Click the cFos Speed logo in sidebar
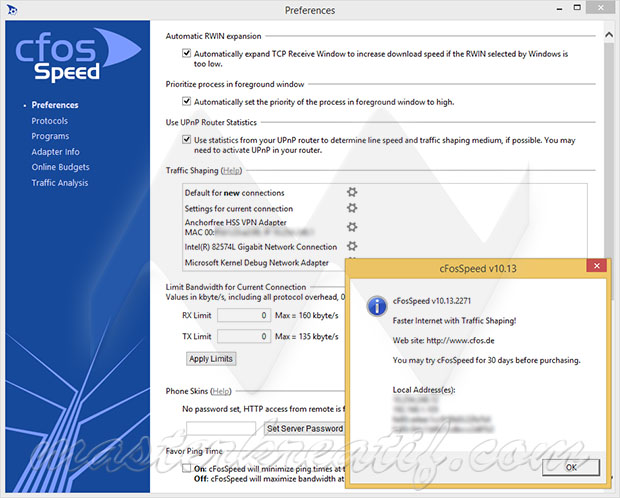Screen dimensions: 620x498 [x=78, y=55]
